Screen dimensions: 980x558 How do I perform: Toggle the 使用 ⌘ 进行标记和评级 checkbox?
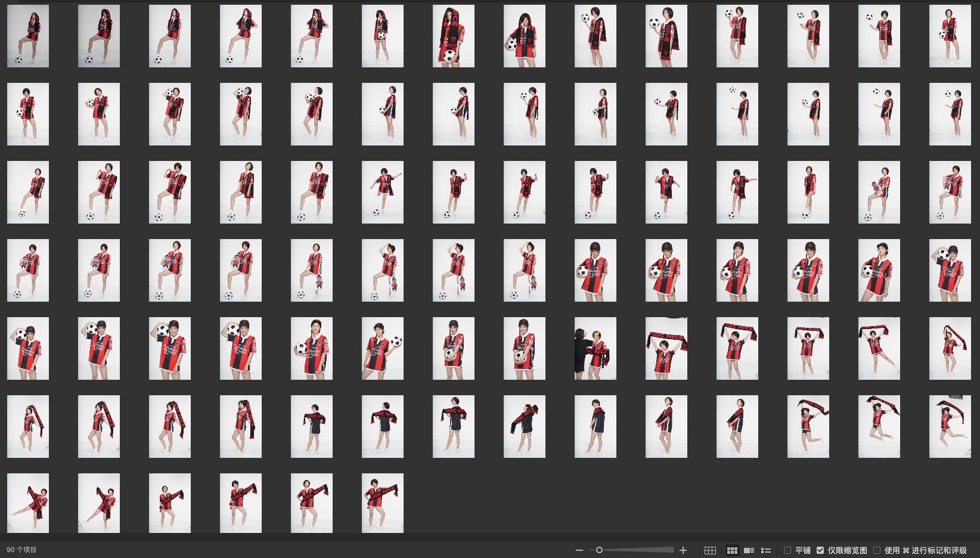pyautogui.click(x=877, y=550)
